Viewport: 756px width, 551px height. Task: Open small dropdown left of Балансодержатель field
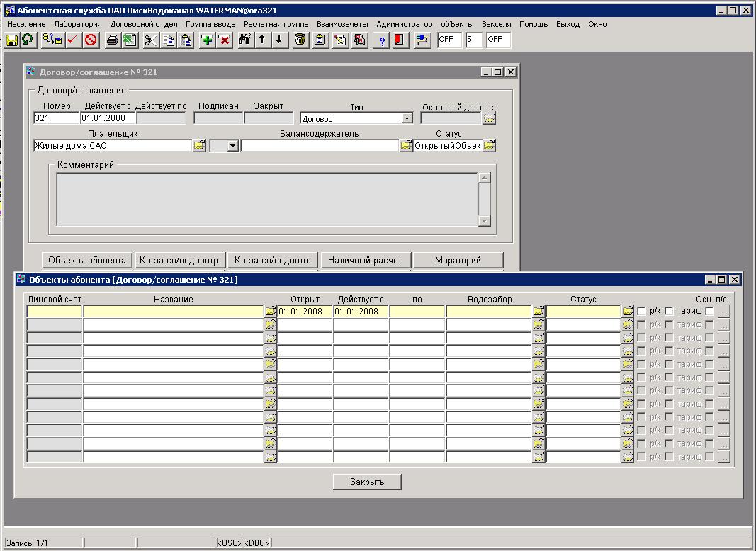(x=232, y=145)
